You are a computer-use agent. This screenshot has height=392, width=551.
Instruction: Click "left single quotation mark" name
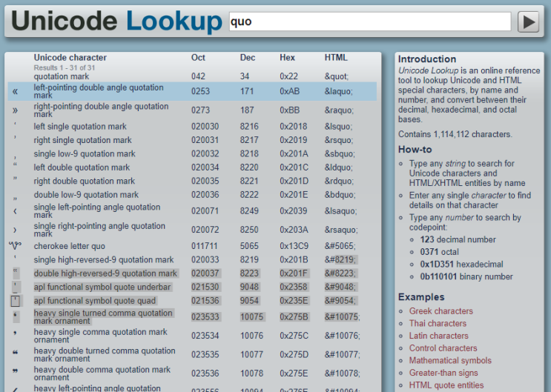click(x=80, y=127)
